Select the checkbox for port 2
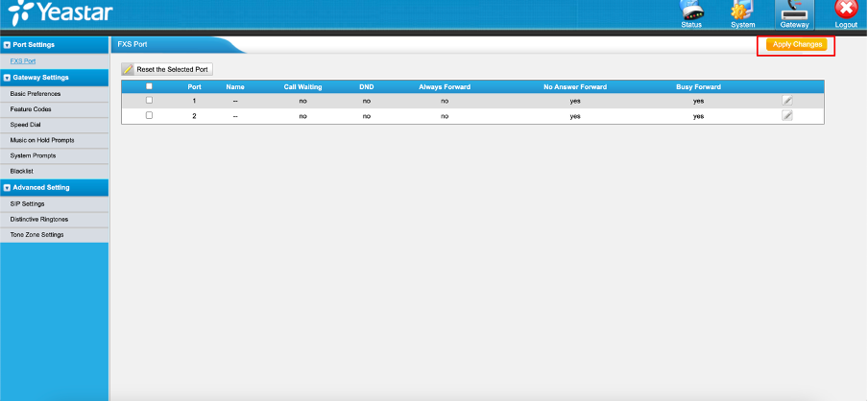 pyautogui.click(x=149, y=115)
